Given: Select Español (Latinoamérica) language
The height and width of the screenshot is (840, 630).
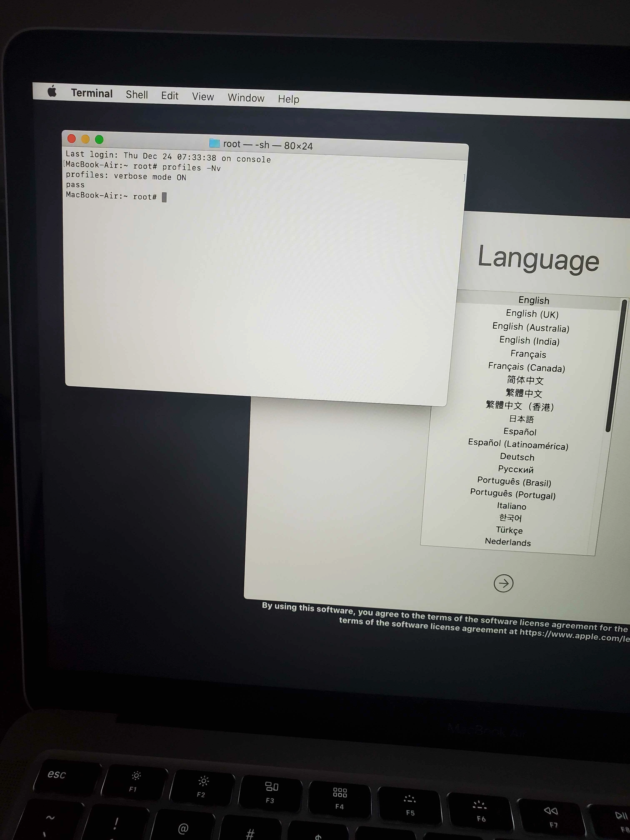Looking at the screenshot, I should 518,444.
